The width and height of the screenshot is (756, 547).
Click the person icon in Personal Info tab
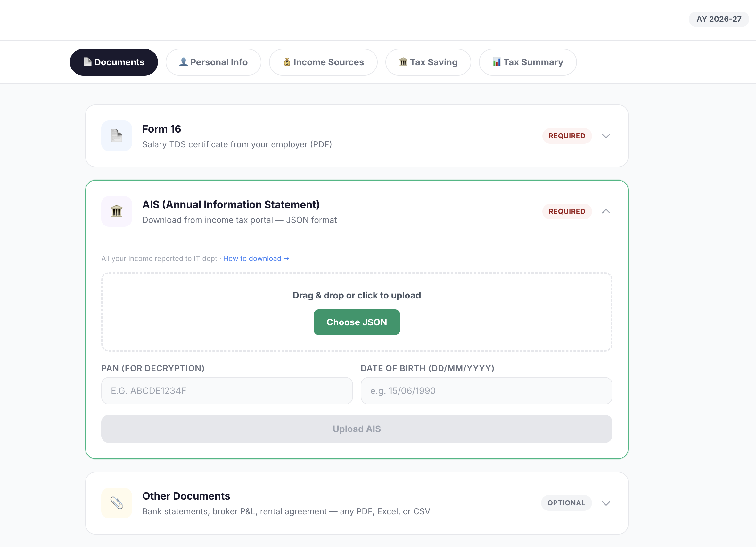pos(183,62)
